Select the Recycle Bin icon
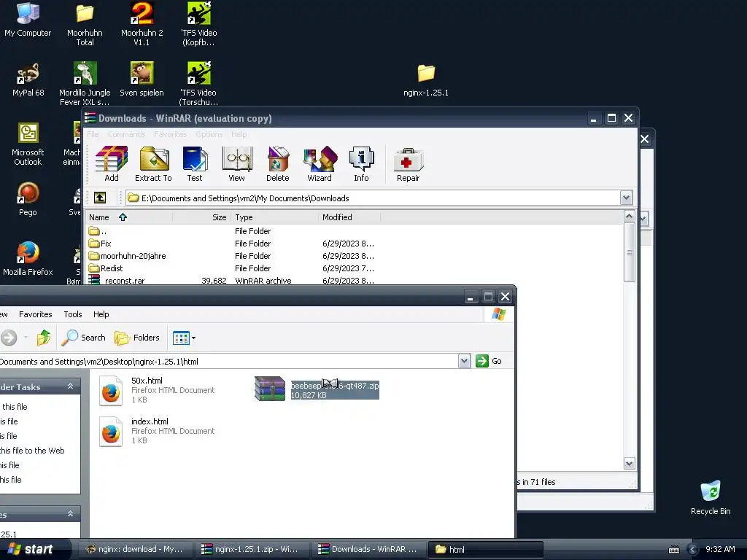This screenshot has height=560, width=747. [711, 498]
